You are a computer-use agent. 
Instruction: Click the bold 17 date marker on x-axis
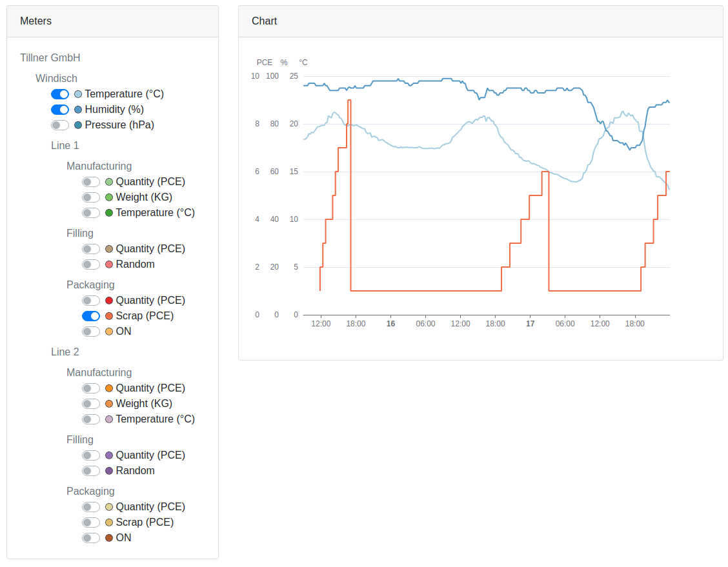pyautogui.click(x=530, y=324)
